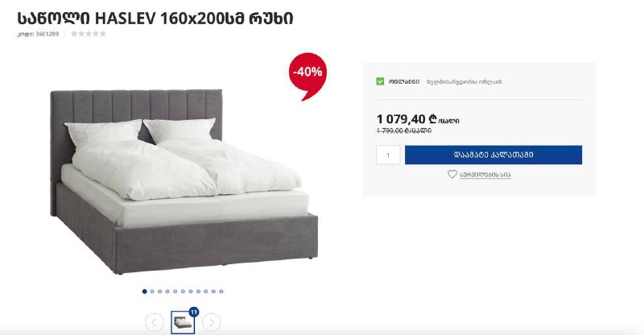Select the second carousel dot
The width and height of the screenshot is (644, 335).
(x=152, y=292)
